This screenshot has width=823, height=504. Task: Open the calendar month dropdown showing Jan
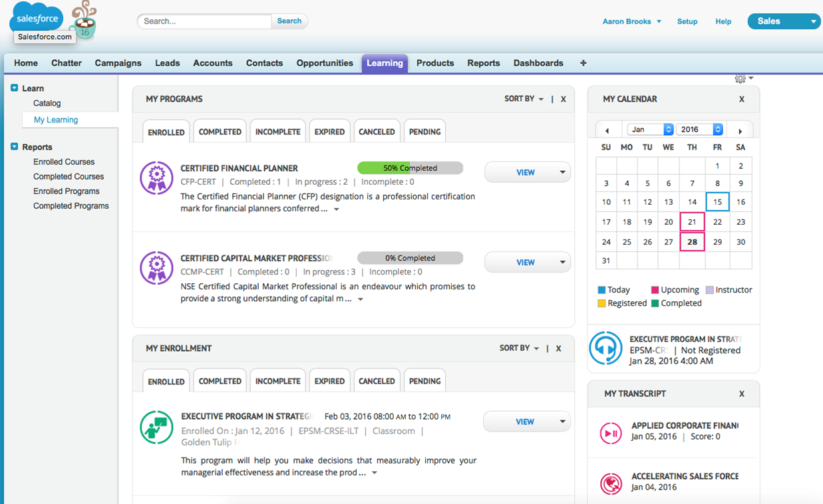coord(650,129)
